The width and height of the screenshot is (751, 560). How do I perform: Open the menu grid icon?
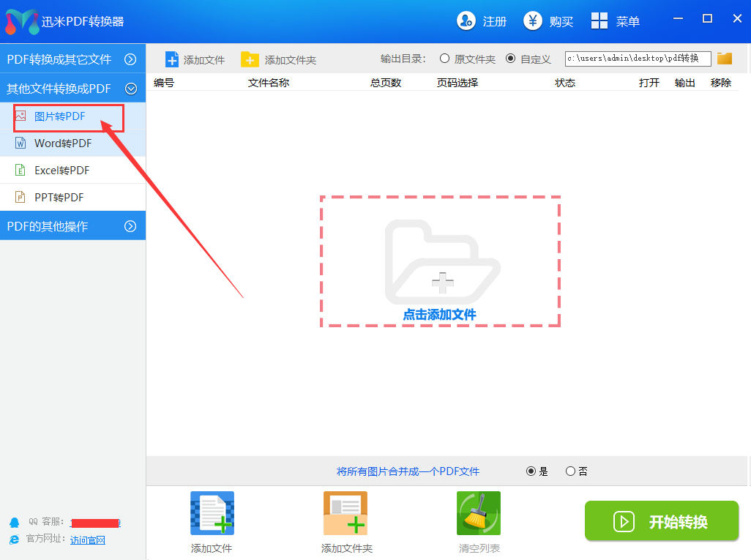599,21
